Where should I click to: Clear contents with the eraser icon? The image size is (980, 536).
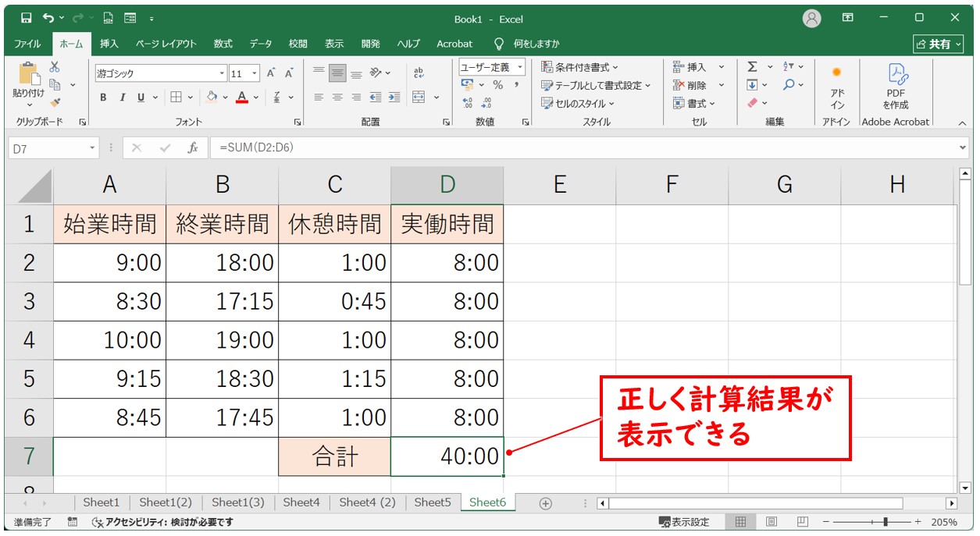click(x=753, y=102)
